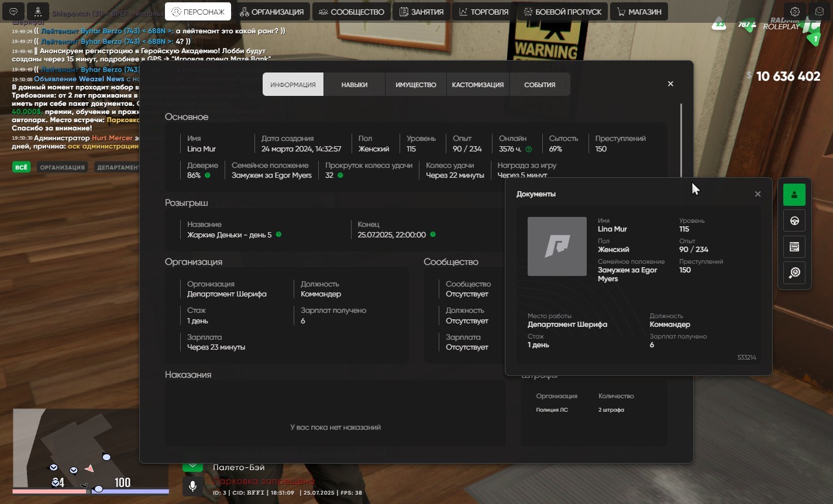Open the steering wheel licenses icon
Image resolution: width=833 pixels, height=504 pixels.
coord(794,221)
